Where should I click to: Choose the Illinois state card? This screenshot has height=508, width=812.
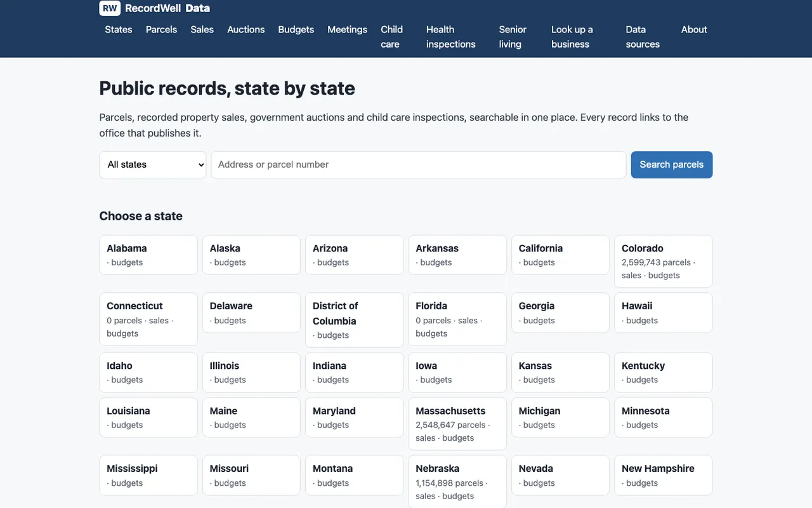coord(251,372)
